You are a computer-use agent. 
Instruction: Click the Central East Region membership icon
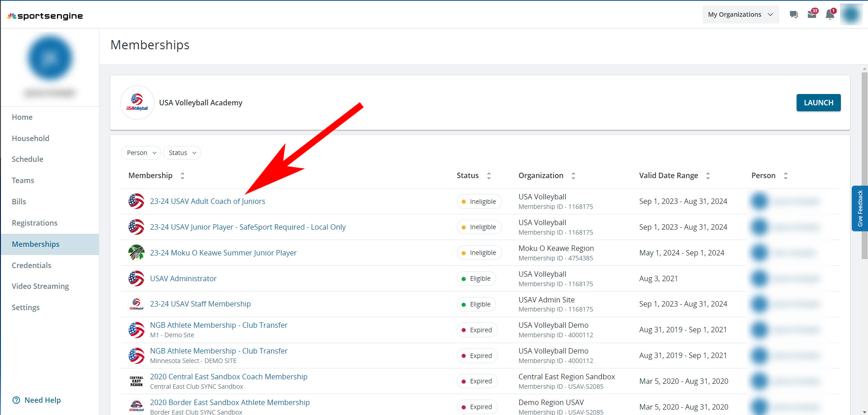(136, 381)
